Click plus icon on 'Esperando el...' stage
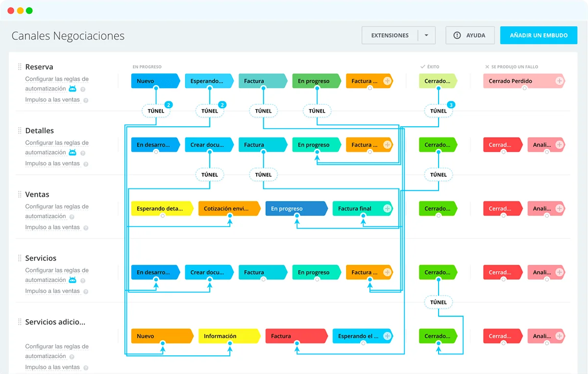This screenshot has width=588, height=374. 387,336
